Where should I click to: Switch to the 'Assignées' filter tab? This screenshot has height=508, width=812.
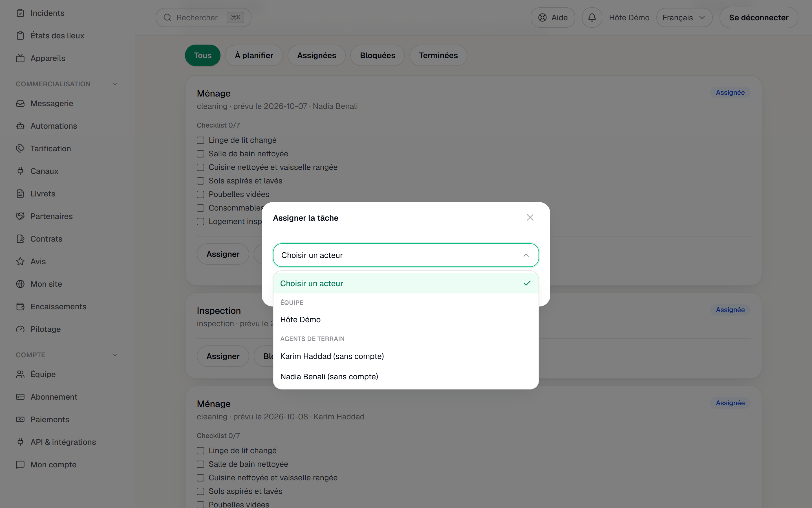316,55
